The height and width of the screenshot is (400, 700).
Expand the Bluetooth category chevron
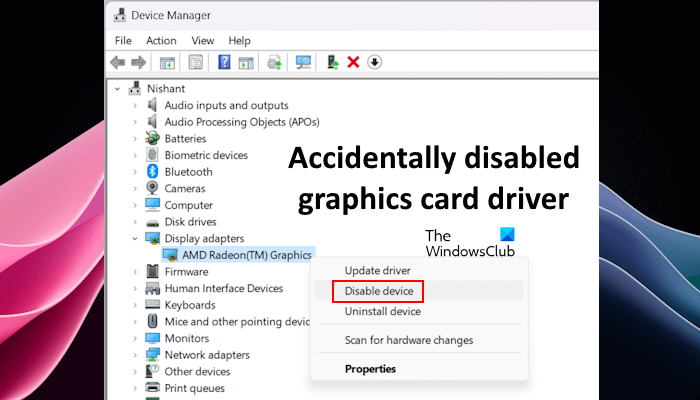135,172
